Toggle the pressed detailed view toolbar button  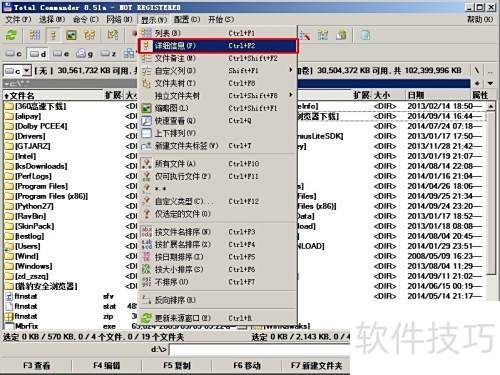coord(53,35)
